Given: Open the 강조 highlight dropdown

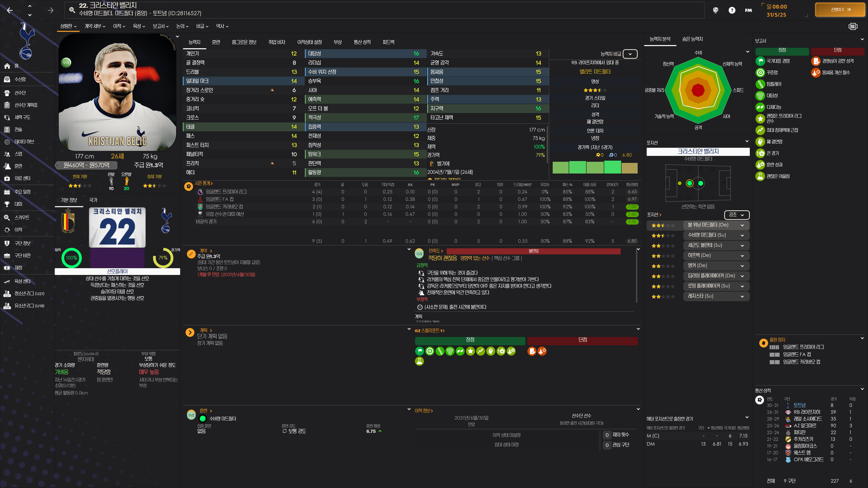Looking at the screenshot, I should pyautogui.click(x=737, y=215).
